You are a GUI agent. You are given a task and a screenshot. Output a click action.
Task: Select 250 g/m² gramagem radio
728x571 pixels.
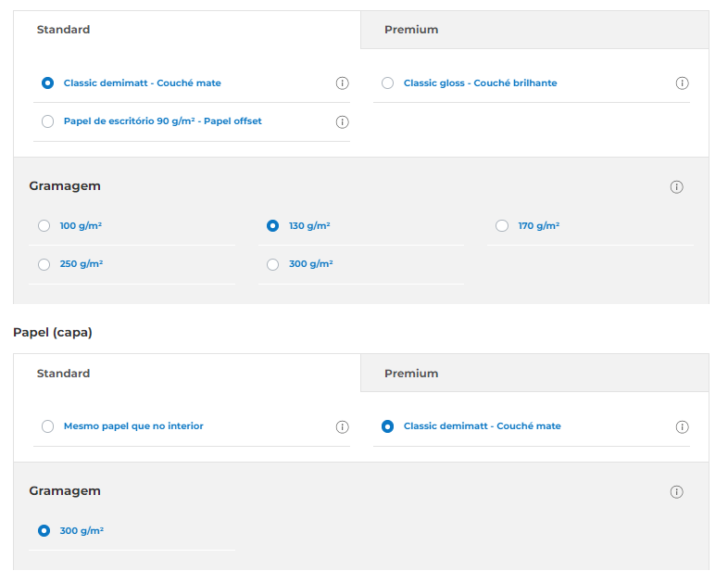(44, 264)
